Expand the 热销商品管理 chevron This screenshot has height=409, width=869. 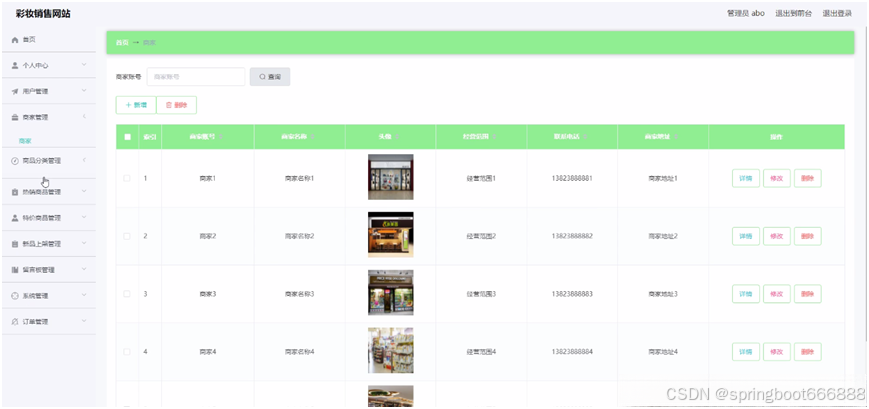(84, 192)
